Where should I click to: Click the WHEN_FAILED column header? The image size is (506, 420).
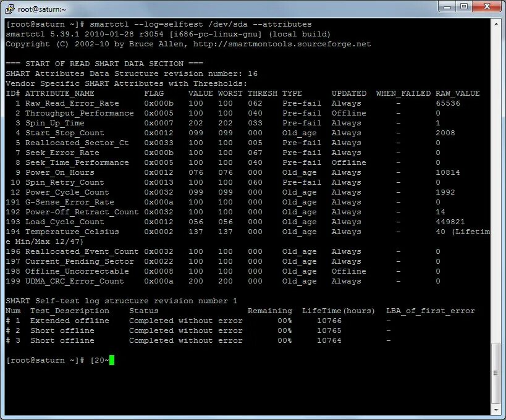pos(403,93)
